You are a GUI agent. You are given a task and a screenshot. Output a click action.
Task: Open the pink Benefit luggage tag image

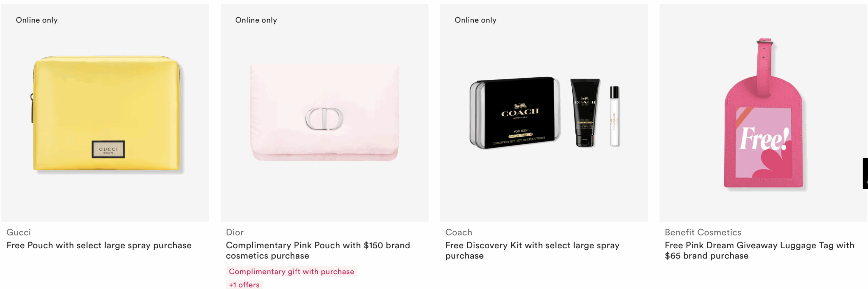click(x=763, y=113)
